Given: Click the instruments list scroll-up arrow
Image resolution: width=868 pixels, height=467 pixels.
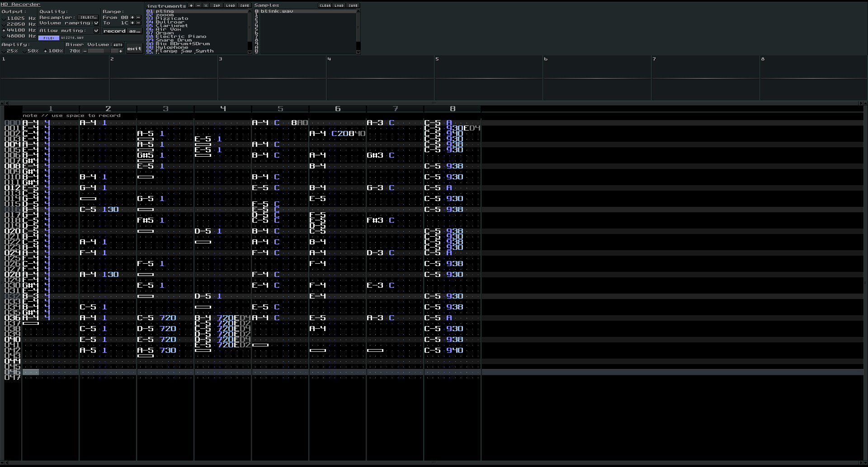Looking at the screenshot, I should 250,11.
